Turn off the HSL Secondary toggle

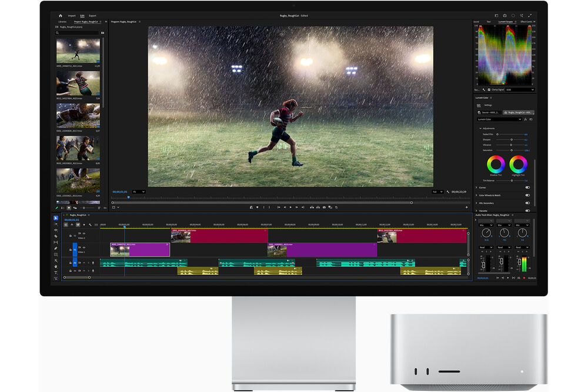click(527, 203)
